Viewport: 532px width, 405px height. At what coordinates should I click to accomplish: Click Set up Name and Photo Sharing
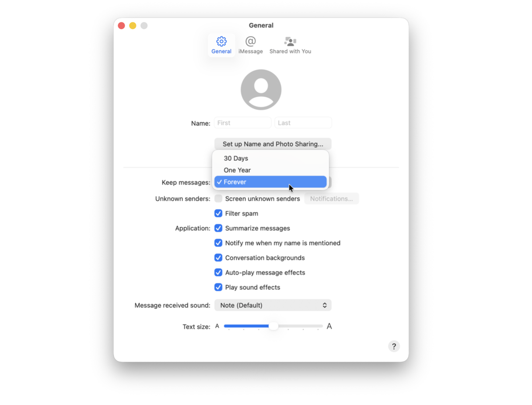point(273,144)
